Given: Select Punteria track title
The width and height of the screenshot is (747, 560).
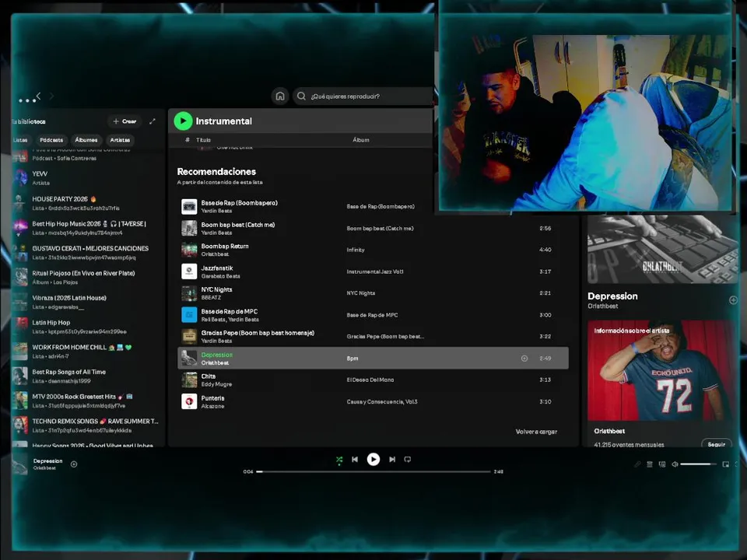Looking at the screenshot, I should (212, 398).
